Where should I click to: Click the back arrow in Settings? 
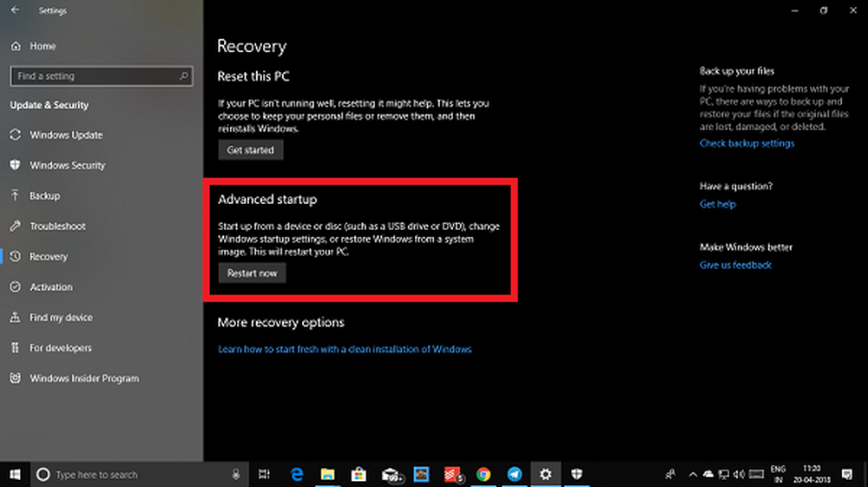14,11
